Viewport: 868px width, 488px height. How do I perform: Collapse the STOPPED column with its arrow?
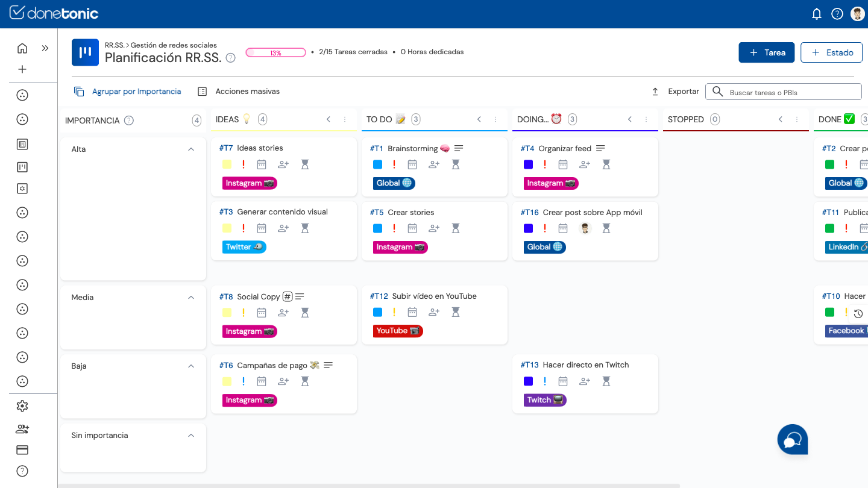781,119
